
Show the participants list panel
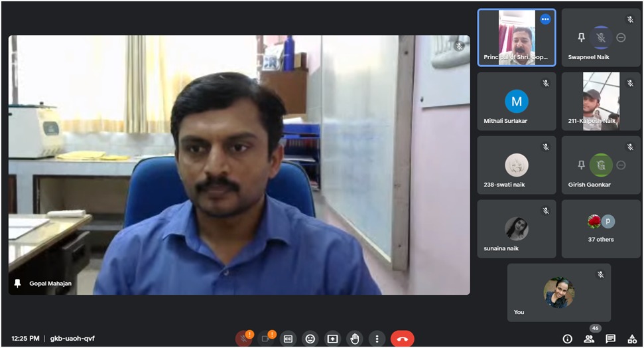coord(588,339)
